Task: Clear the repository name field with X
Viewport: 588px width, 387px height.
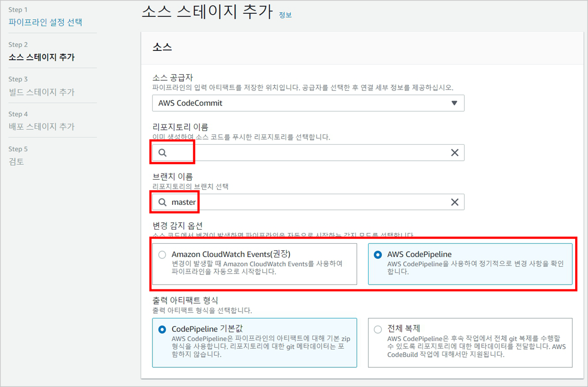Action: (x=455, y=153)
